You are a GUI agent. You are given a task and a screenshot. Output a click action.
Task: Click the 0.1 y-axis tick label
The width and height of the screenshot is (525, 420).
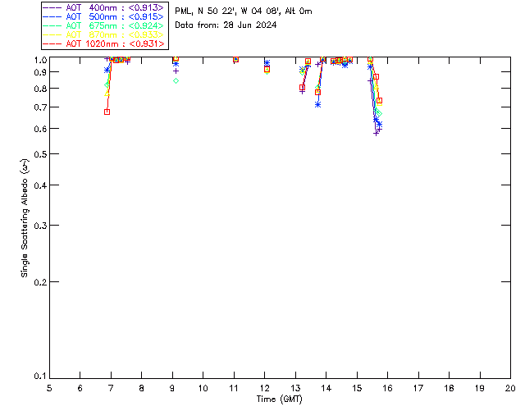pos(40,377)
